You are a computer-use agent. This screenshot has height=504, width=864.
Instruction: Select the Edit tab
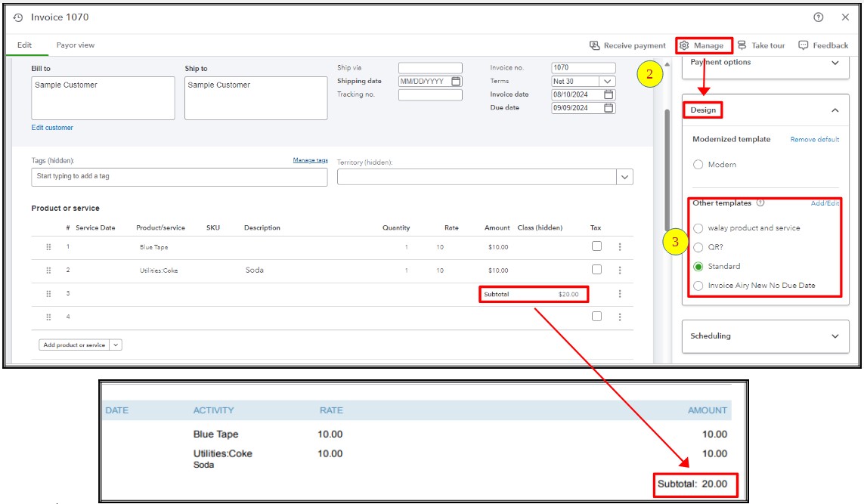[x=23, y=45]
